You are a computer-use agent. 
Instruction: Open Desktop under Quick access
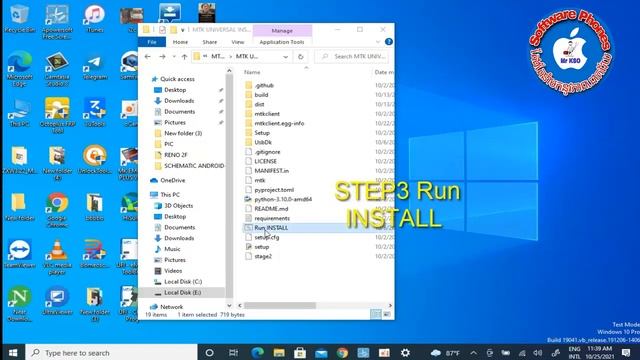(175, 90)
